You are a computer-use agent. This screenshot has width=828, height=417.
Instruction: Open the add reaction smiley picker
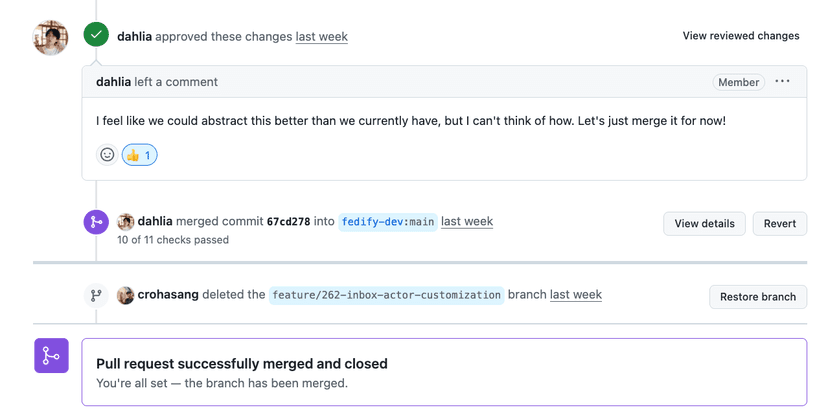107,155
